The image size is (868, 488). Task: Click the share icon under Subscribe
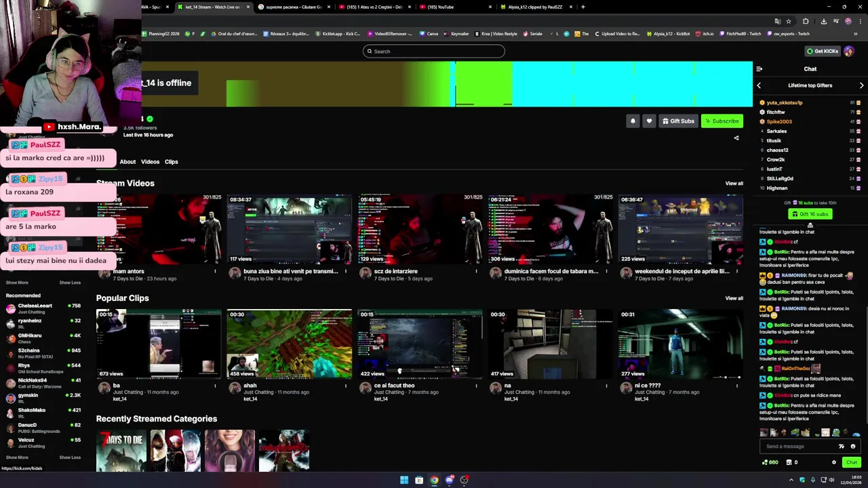tap(736, 138)
